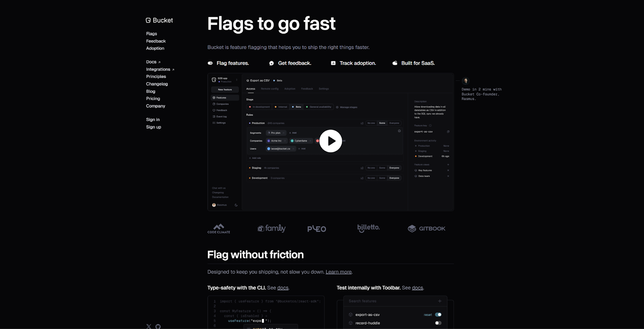Click the plus icon next to Feature views

point(448,164)
